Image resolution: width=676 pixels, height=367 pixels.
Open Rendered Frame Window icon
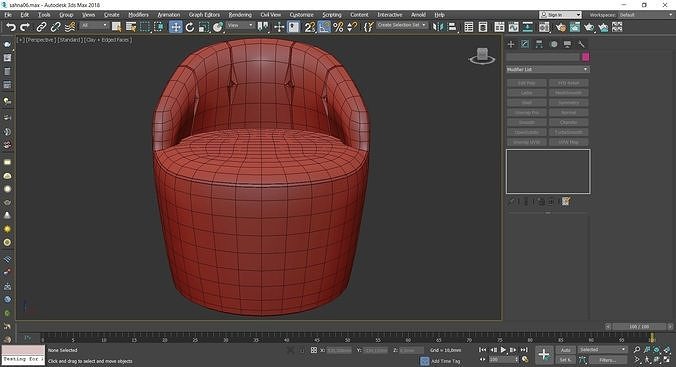[575, 27]
